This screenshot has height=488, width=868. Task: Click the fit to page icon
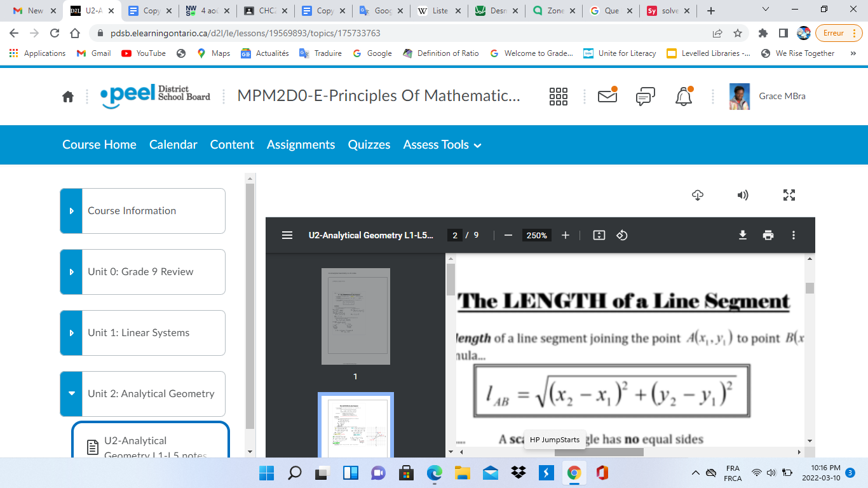click(599, 235)
